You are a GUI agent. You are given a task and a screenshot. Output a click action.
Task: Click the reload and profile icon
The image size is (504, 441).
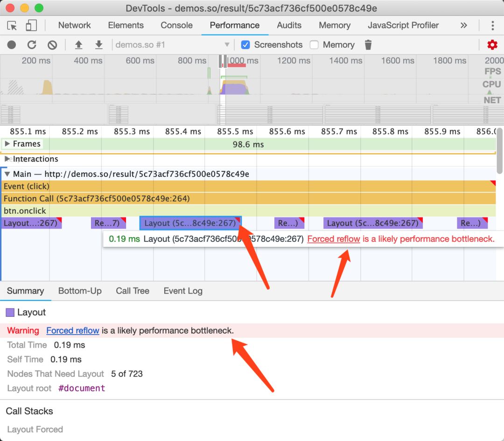pos(32,45)
